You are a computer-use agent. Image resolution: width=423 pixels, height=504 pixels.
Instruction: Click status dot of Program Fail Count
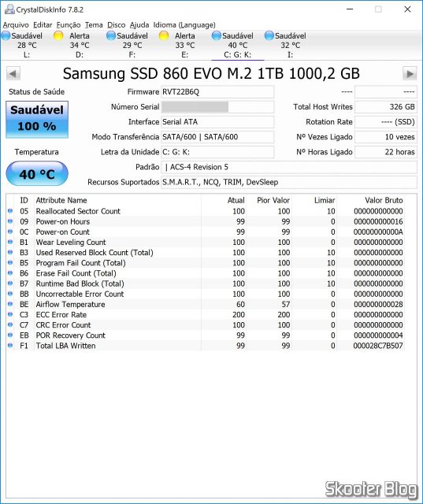(x=10, y=262)
